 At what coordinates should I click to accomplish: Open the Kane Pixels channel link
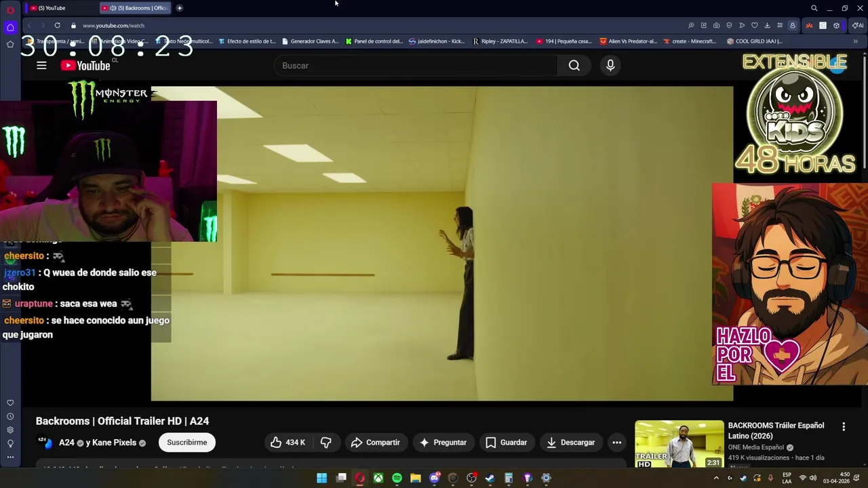pos(114,443)
